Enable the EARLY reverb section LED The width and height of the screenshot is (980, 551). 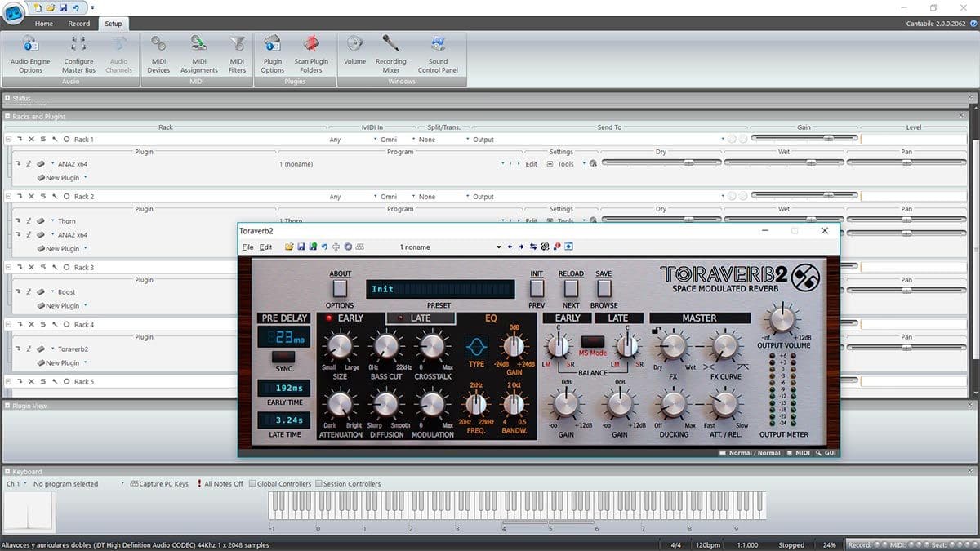click(x=330, y=318)
